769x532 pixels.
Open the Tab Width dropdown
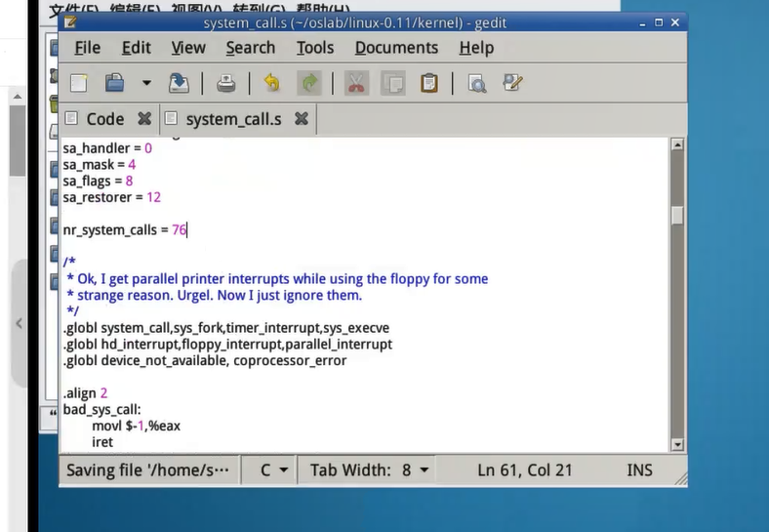(x=369, y=471)
